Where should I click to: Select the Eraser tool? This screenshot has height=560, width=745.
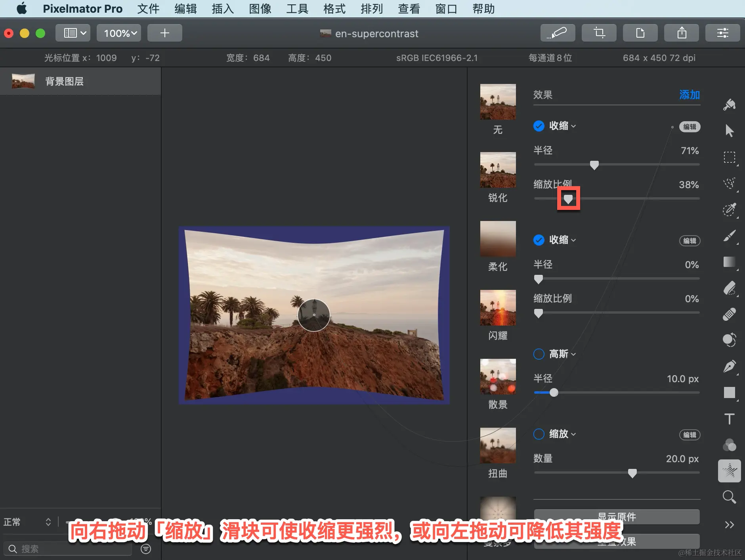[729, 288]
